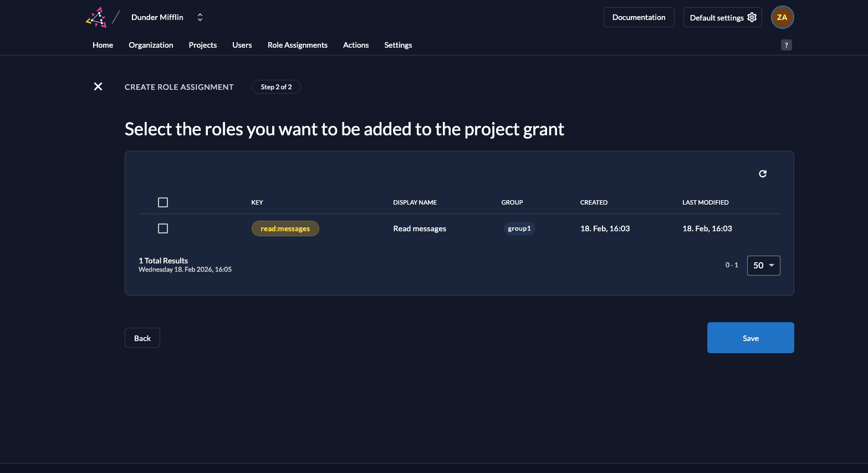Click the ZITADEL logo icon
The image size is (868, 473).
point(96,17)
